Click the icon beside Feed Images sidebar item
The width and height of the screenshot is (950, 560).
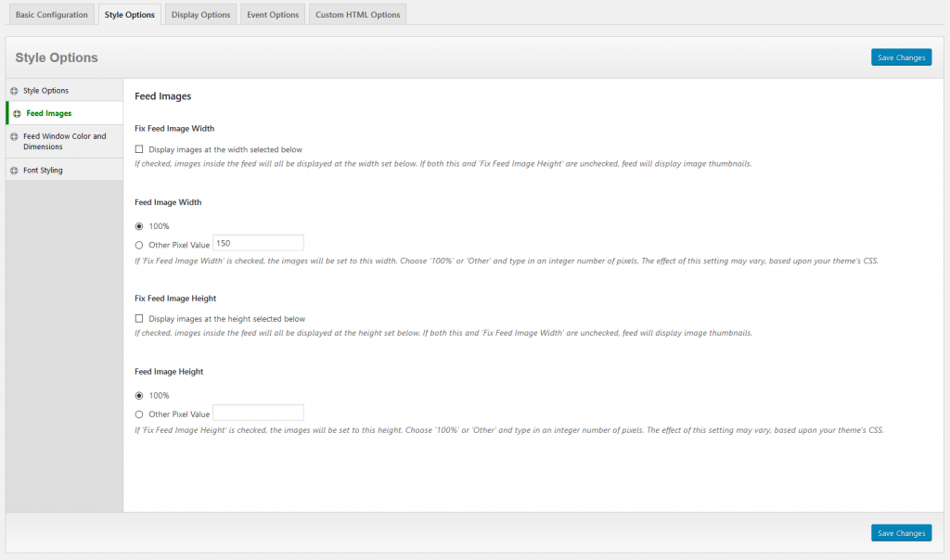pos(17,113)
